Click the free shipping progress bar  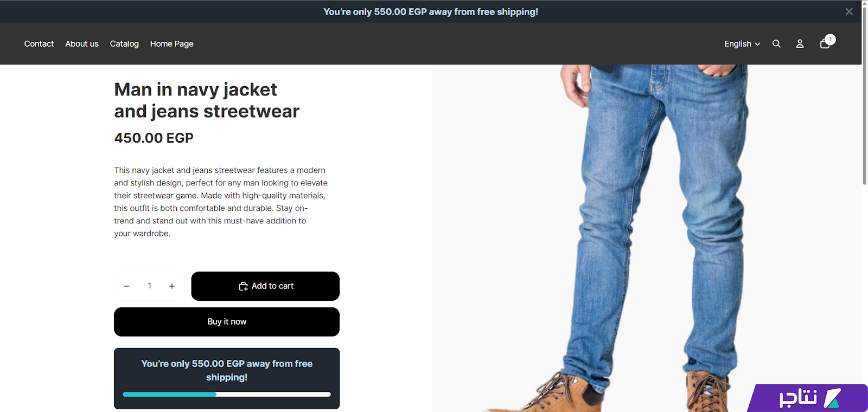point(227,394)
